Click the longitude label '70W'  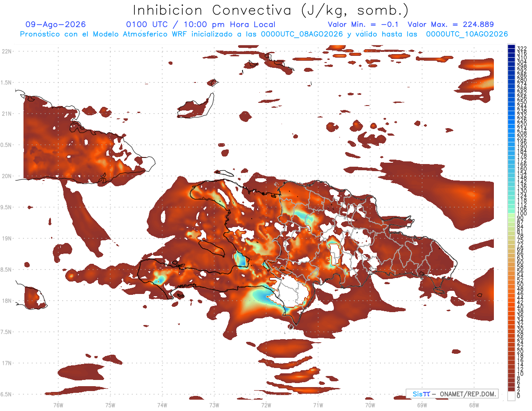[370, 405]
